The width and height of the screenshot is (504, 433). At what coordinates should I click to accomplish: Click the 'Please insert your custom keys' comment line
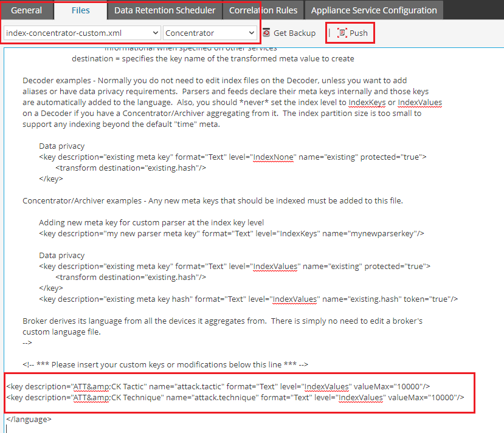tap(165, 364)
